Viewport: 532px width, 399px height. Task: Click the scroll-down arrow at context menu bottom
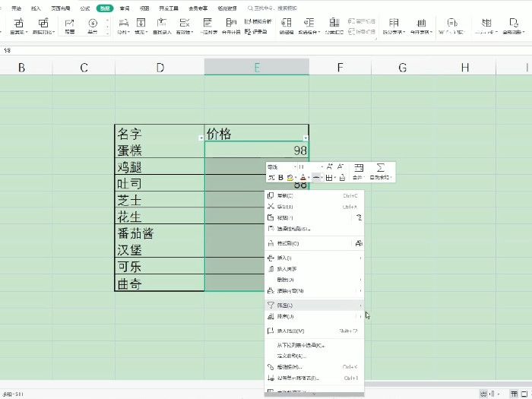point(314,394)
